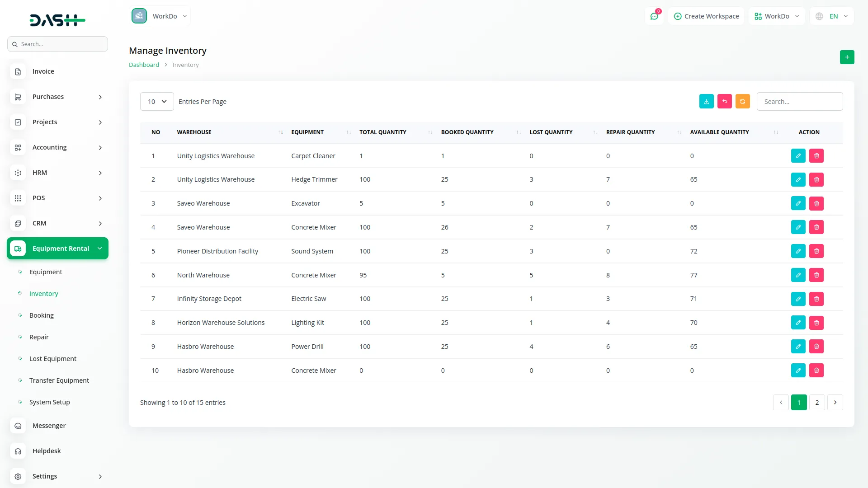Click the green plus add button
Image resolution: width=868 pixels, height=488 pixels.
pos(847,57)
